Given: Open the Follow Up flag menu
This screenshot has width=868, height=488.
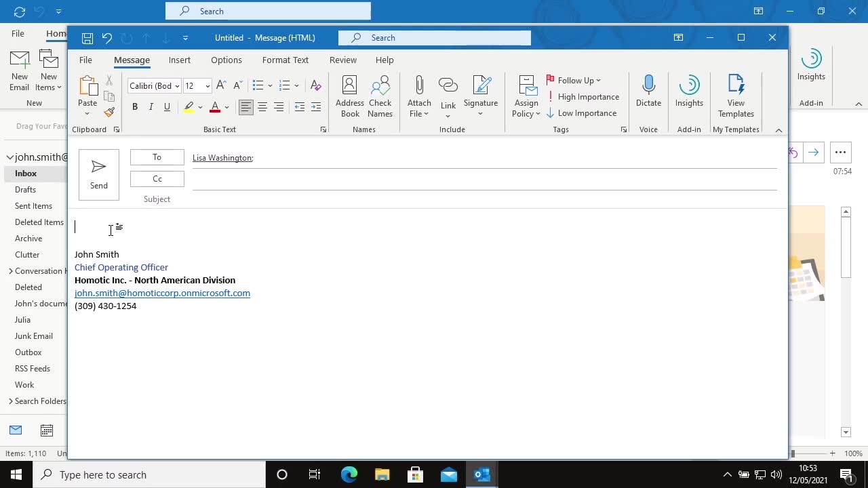Looking at the screenshot, I should pyautogui.click(x=574, y=81).
